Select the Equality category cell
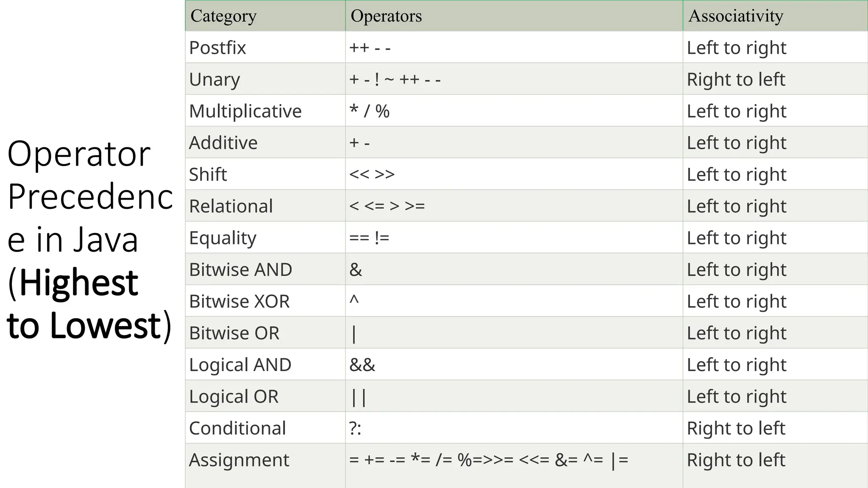The image size is (868, 488). 223,238
